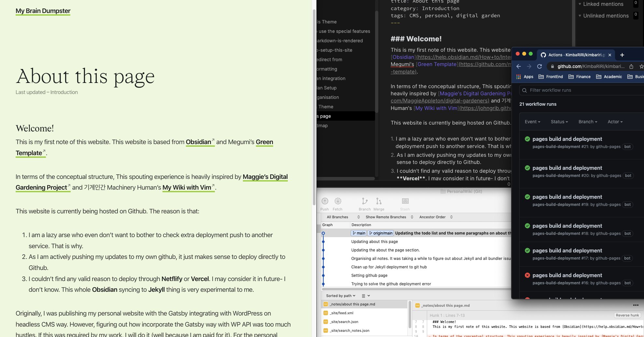644x337 pixels.
Task: Open failed pages build and deployment #16
Action: point(567,275)
